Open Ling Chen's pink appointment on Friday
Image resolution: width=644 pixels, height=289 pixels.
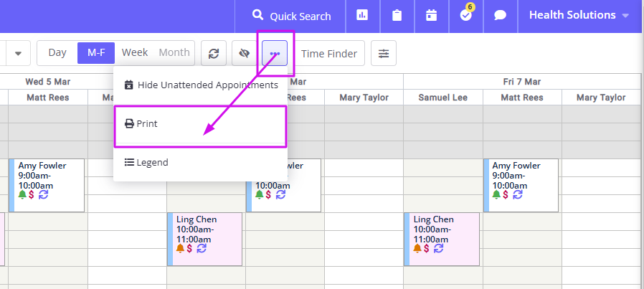point(442,240)
